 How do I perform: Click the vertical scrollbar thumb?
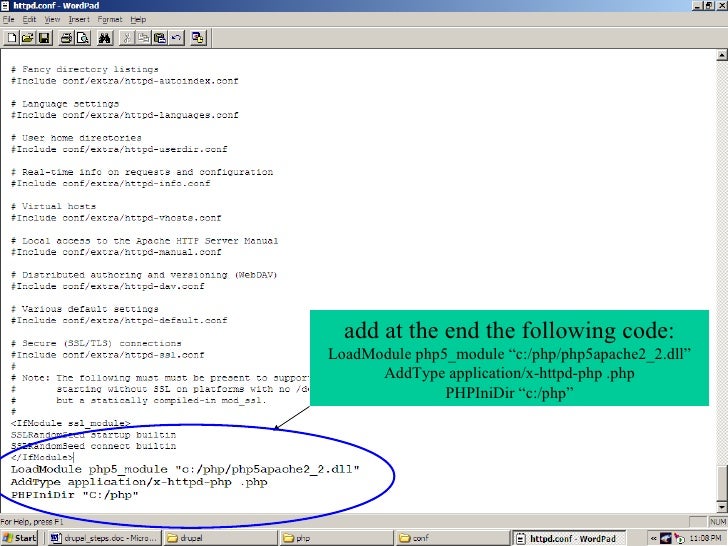[722, 483]
